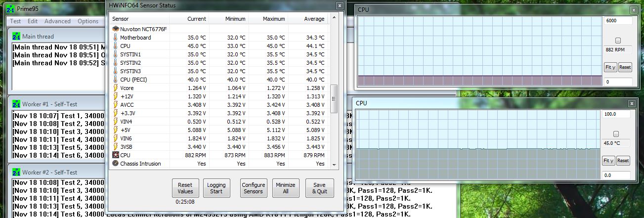This screenshot has height=218, width=644.
Task: Click the 100.0 maximum field in temperature graph
Action: tap(616, 114)
